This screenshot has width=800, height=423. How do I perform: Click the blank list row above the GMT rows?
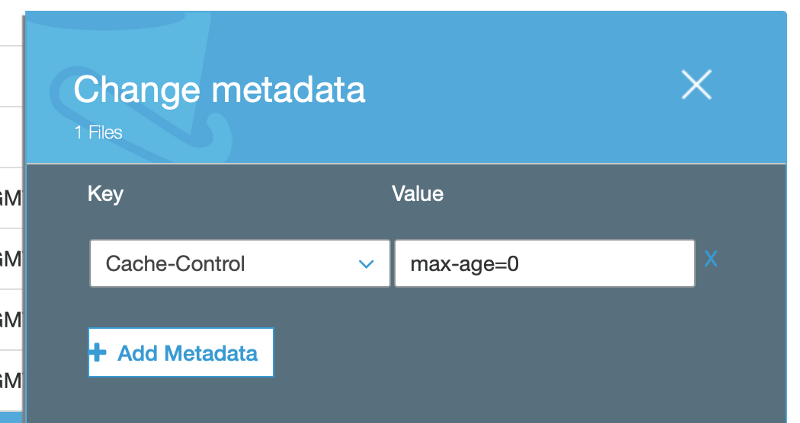point(11,137)
